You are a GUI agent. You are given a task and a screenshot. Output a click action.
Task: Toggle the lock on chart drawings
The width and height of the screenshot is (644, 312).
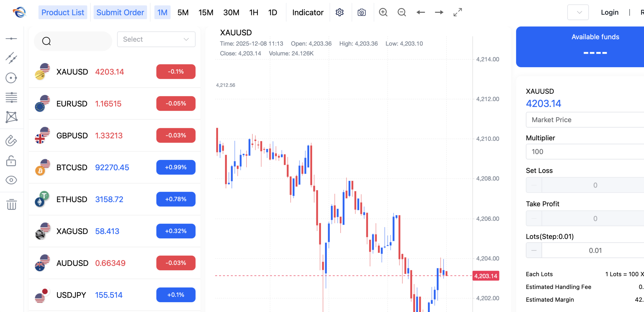click(x=12, y=161)
